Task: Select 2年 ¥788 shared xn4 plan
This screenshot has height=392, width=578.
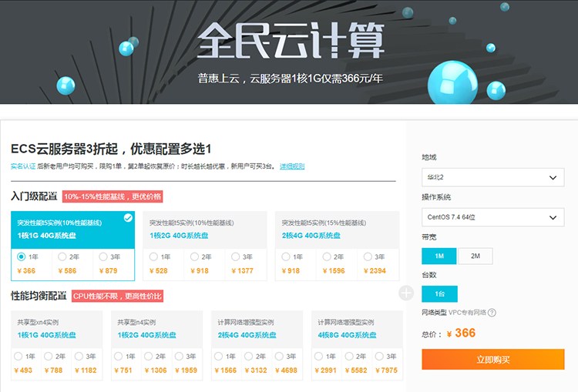Action: [x=49, y=356]
